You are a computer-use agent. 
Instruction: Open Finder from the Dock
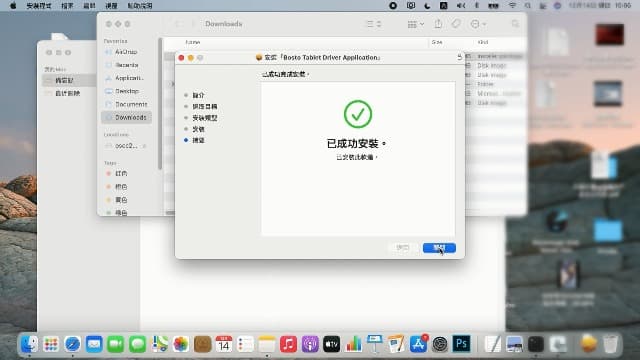tap(29, 344)
